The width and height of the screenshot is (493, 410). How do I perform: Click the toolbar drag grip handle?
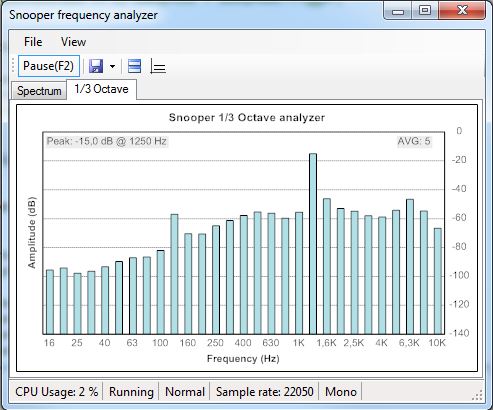pos(13,66)
